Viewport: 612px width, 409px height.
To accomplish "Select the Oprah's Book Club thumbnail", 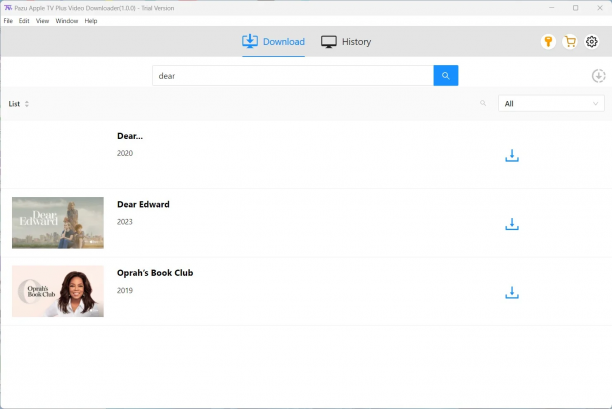I will point(58,291).
